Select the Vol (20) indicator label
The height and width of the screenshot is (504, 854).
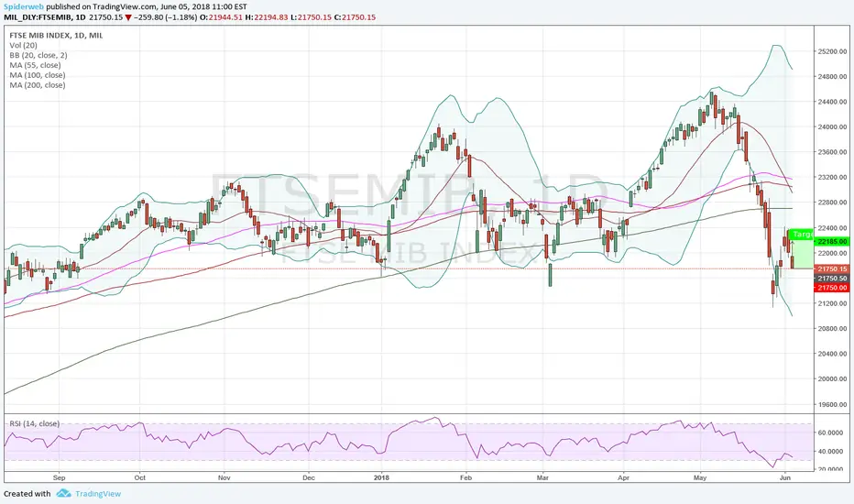pos(24,45)
